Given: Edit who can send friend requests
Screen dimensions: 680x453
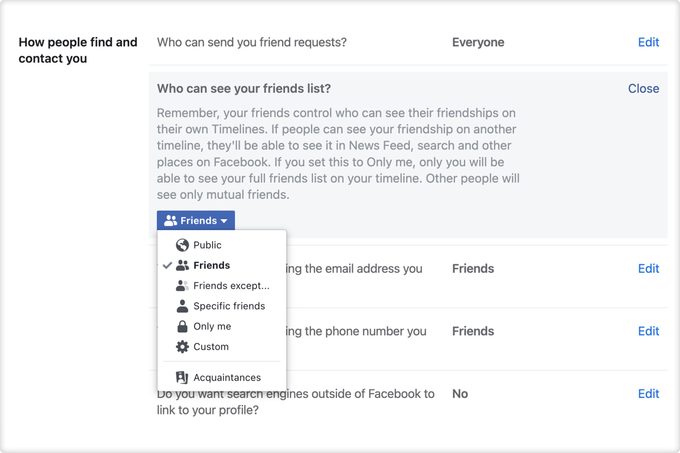Looking at the screenshot, I should tap(648, 43).
